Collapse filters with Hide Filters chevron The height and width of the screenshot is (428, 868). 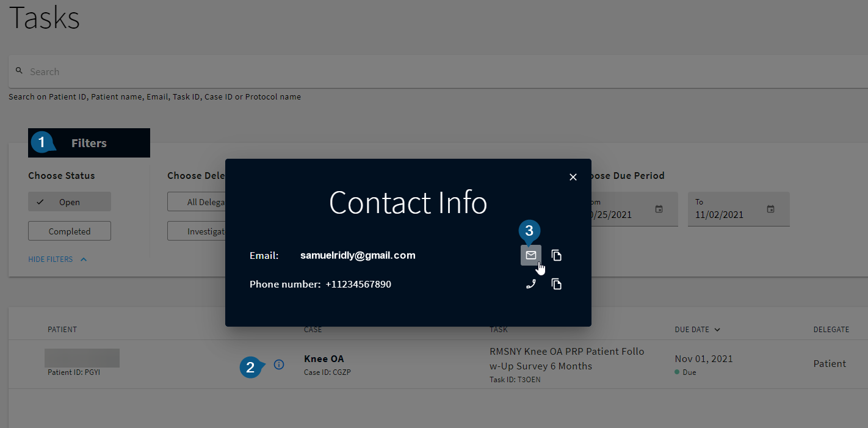point(84,259)
